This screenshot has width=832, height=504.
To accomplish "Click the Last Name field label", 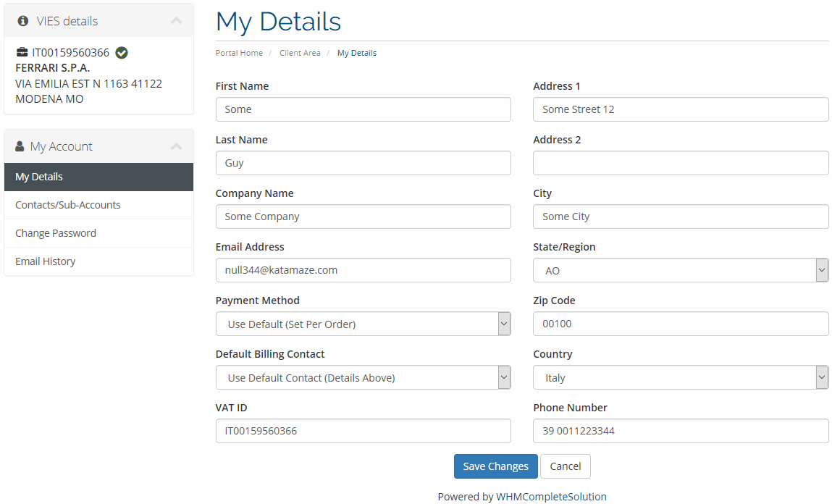I will 241,140.
